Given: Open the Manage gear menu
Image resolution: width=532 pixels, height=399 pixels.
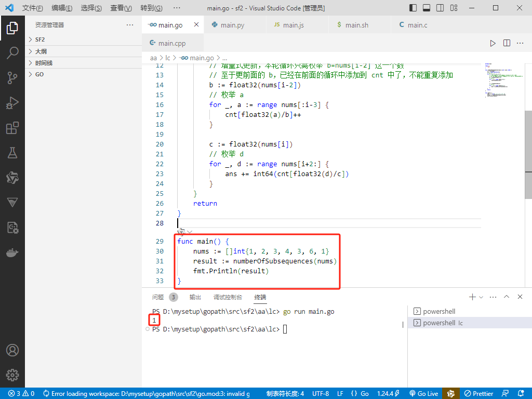Looking at the screenshot, I should pos(12,375).
